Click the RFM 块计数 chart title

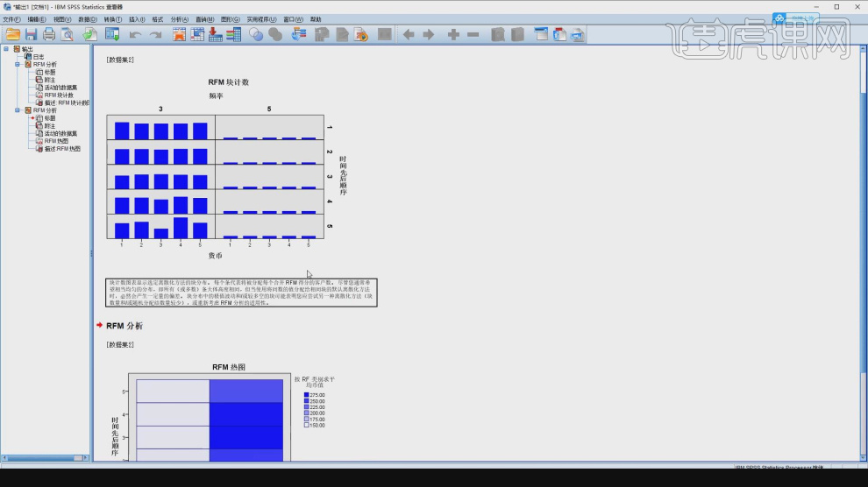[229, 82]
